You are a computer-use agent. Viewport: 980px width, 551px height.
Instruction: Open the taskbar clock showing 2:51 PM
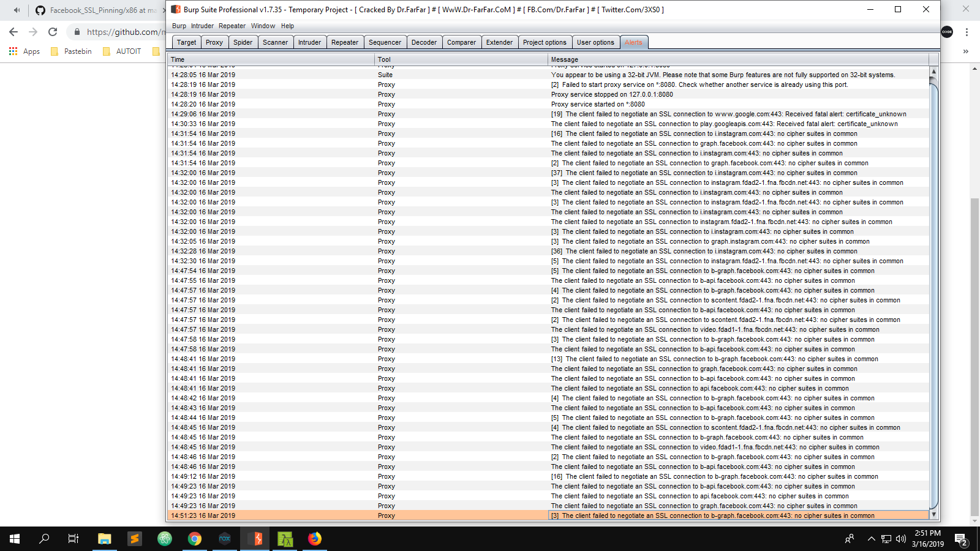(928, 539)
